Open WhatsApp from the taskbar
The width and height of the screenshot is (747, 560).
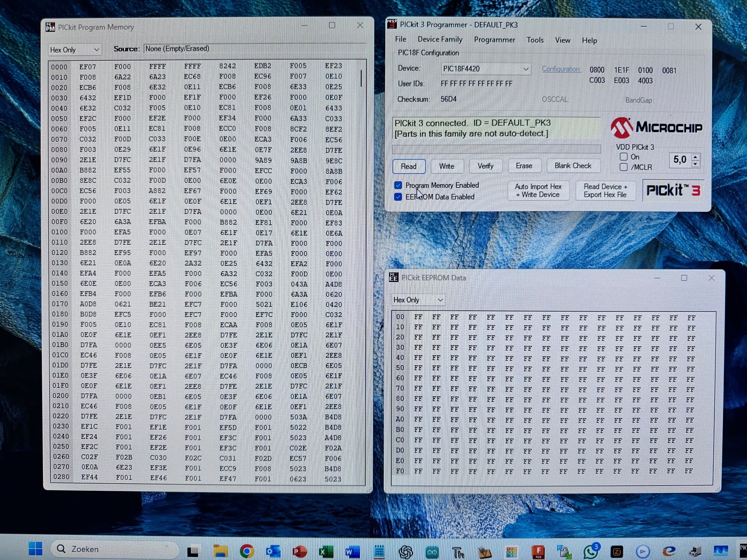coord(591,552)
